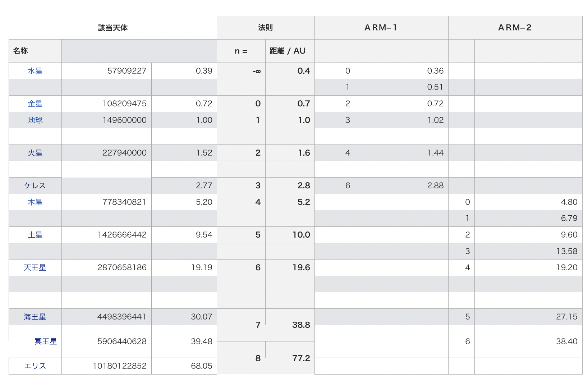The height and width of the screenshot is (381, 588).
Task: Open the 火星 link in table
Action: [x=35, y=153]
